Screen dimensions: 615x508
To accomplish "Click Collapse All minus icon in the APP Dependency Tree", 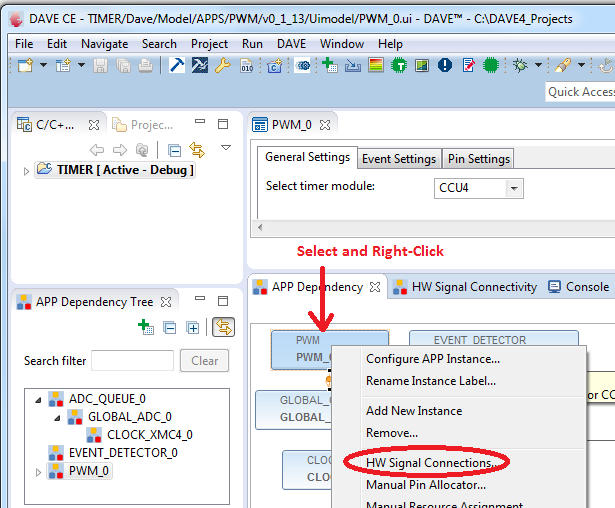I will click(x=169, y=328).
